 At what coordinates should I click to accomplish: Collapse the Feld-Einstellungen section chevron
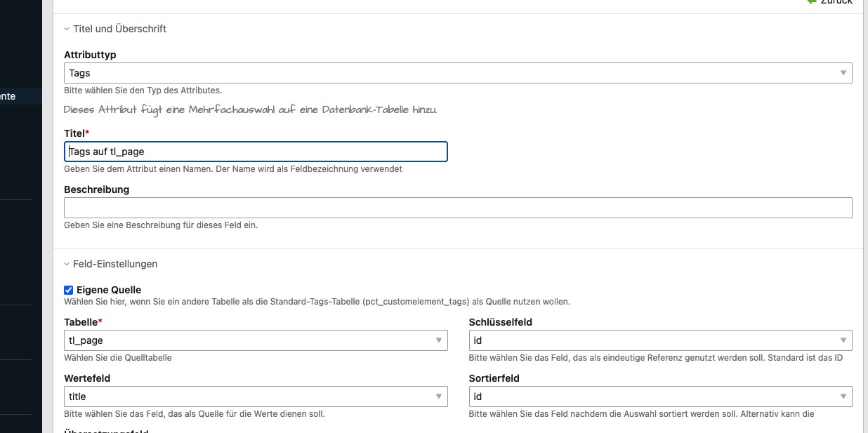pyautogui.click(x=67, y=265)
